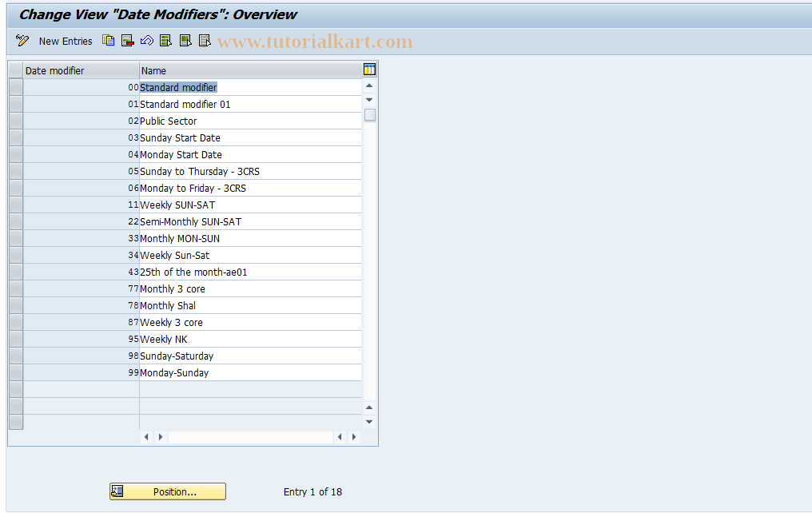Screen dimensions: 812x513
Task: Click the 25th of the month-ae01 cell
Action: [x=251, y=272]
